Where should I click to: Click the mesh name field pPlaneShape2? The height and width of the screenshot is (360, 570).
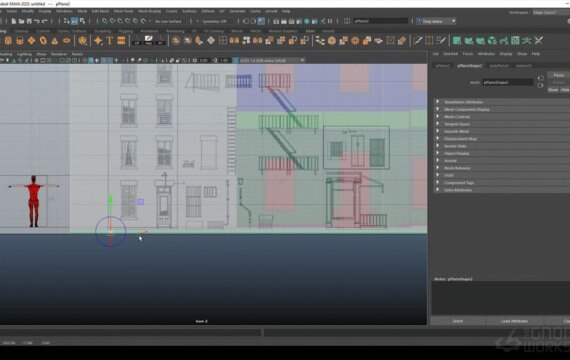click(507, 82)
